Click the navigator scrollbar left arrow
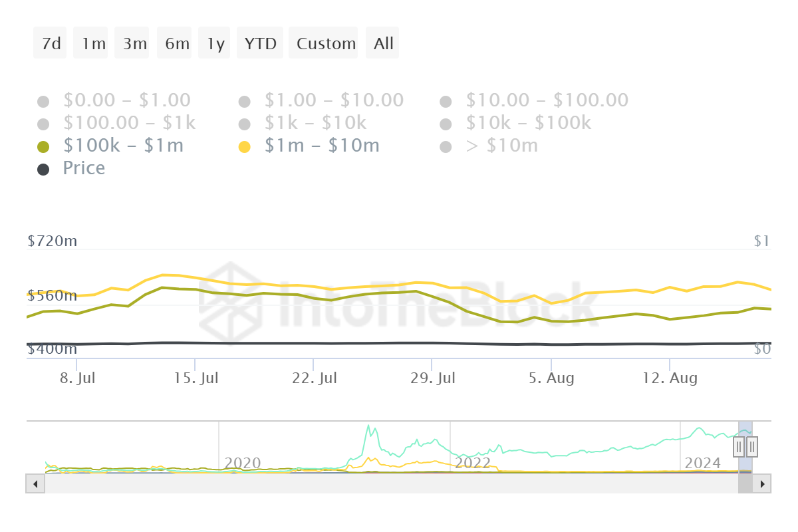This screenshot has height=532, width=798. tap(35, 483)
